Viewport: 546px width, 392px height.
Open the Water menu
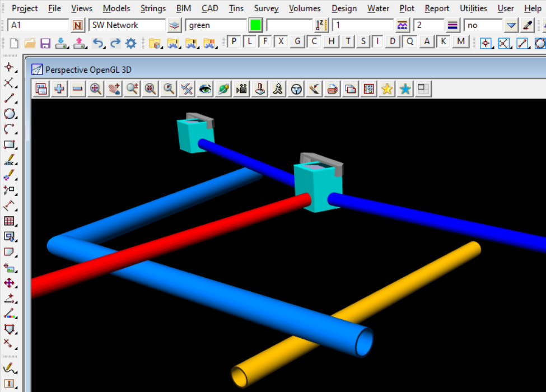click(378, 8)
